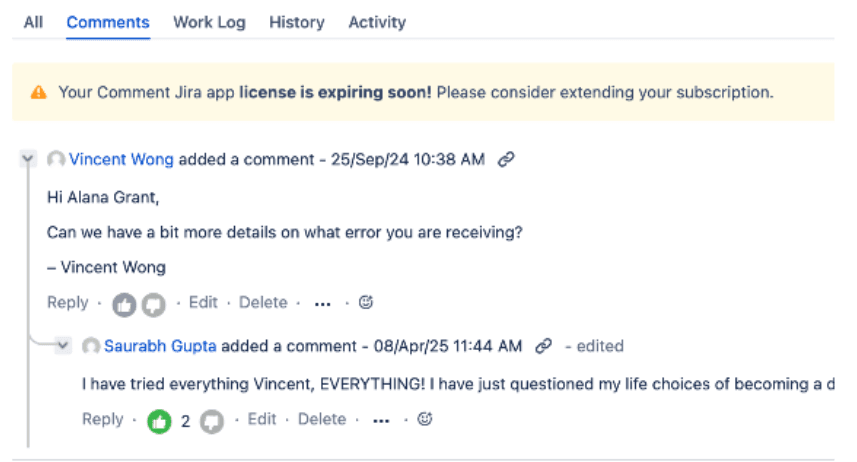Viewport: 857px width, 462px height.
Task: Delete Saurabh Gupta's comment
Action: (x=322, y=420)
